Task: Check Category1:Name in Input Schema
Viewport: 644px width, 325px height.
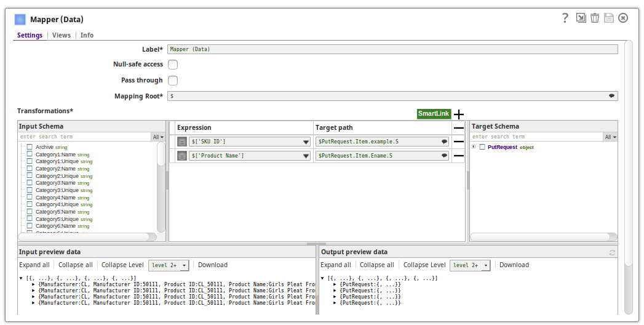Action: 30,154
